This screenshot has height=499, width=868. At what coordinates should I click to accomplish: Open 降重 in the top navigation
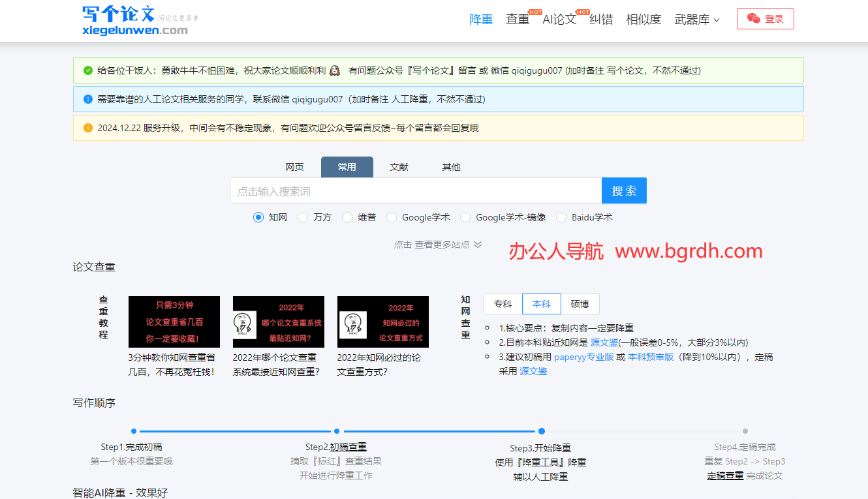(481, 20)
